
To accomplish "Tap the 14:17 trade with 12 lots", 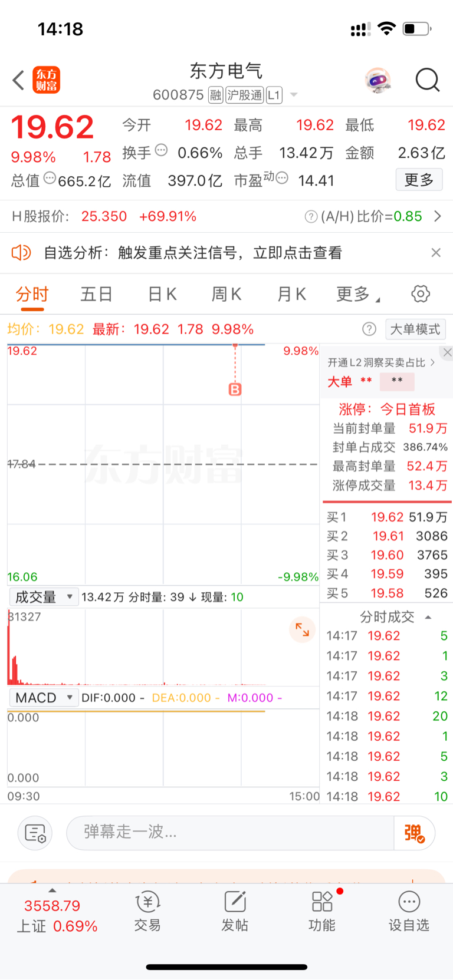I will (387, 696).
